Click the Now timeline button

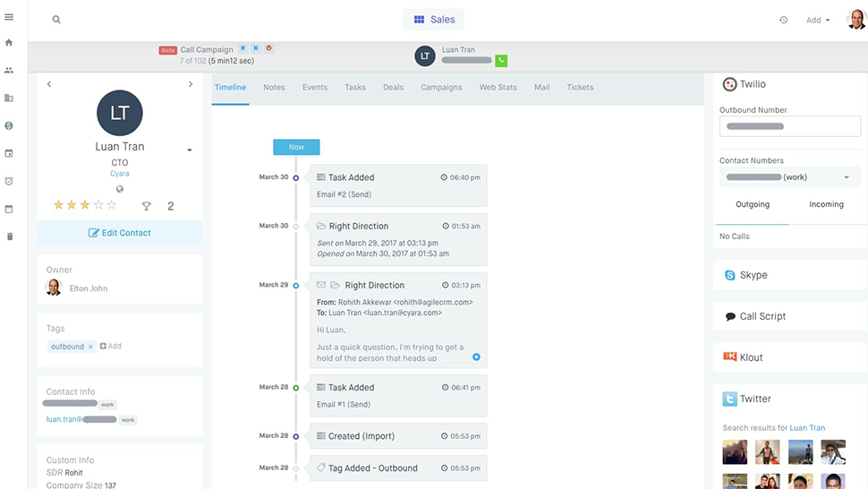[x=296, y=147]
